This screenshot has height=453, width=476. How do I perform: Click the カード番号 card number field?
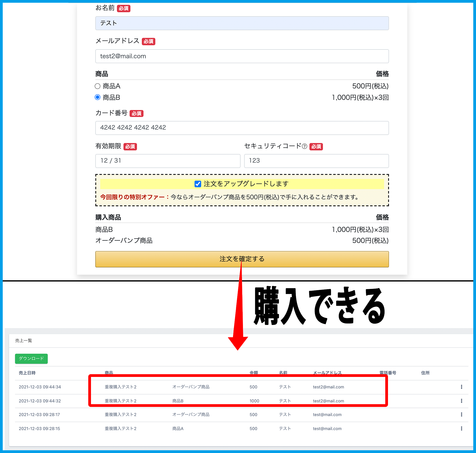242,128
